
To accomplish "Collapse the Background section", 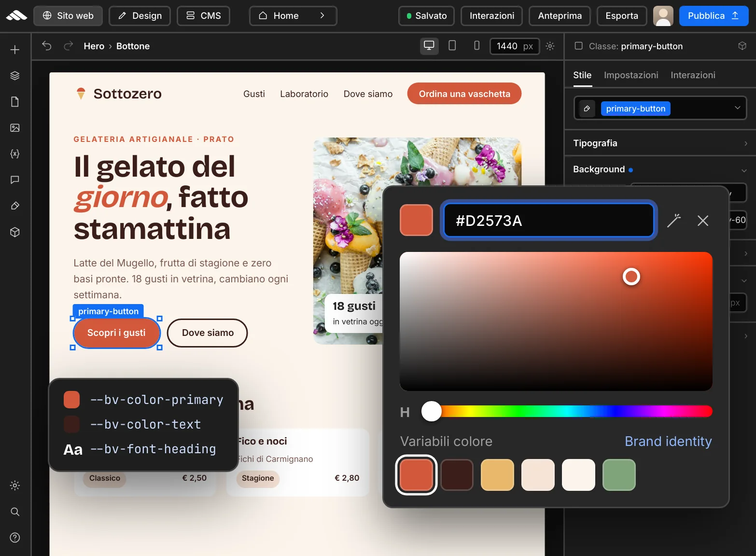I will tap(660, 169).
